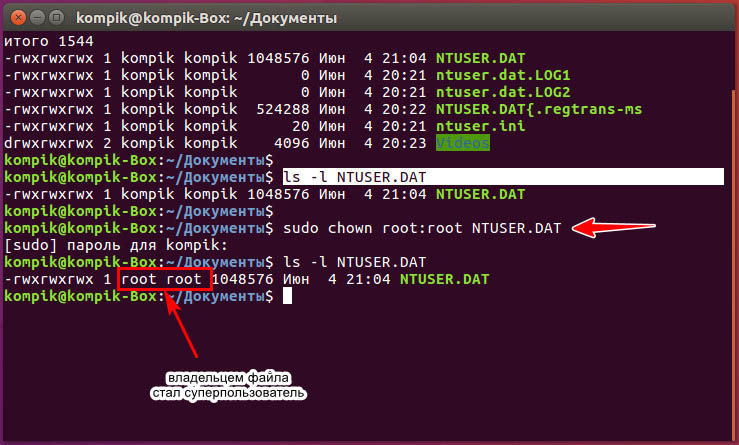Image resolution: width=739 pixels, height=445 pixels.
Task: Select the text "итого 1544"
Action: 49,41
